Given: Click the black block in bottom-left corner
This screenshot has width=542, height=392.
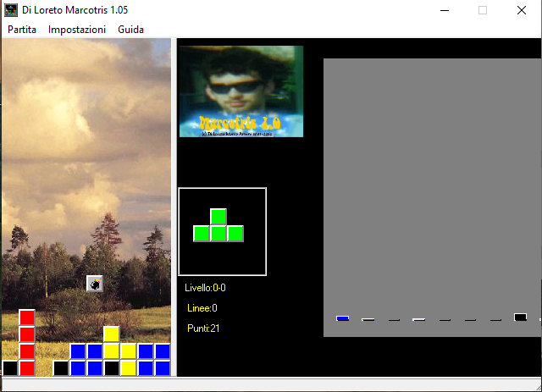Looking at the screenshot, I should [x=10, y=368].
